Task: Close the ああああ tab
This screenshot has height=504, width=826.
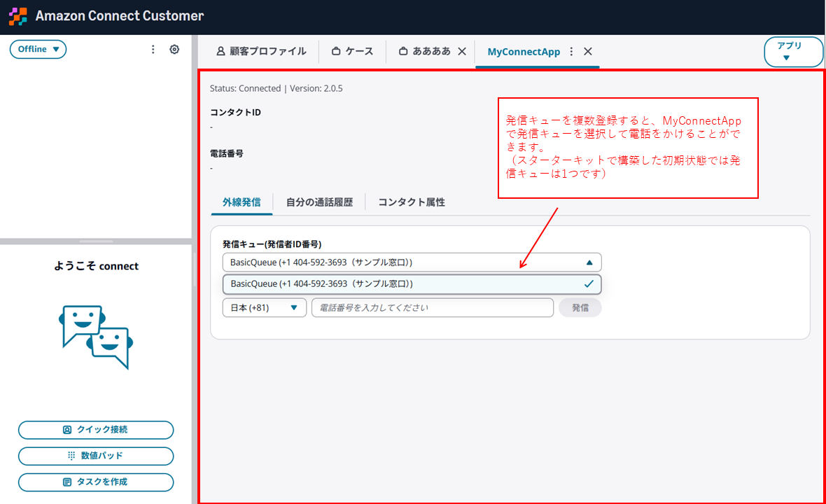Action: [x=462, y=51]
